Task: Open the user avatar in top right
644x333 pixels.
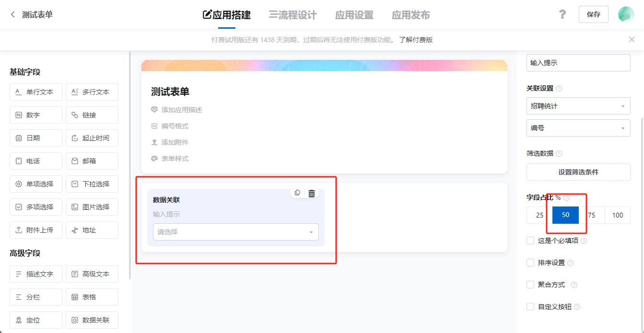Action: coord(626,14)
